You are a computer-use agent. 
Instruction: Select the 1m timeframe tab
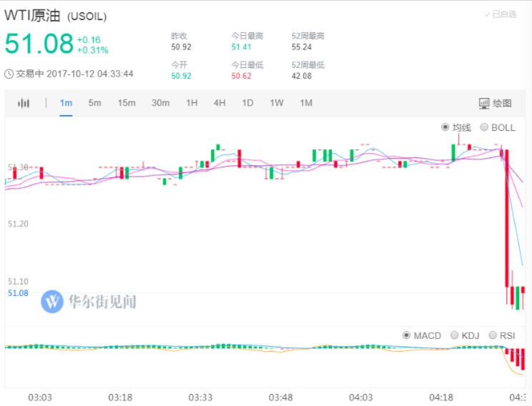pyautogui.click(x=66, y=103)
